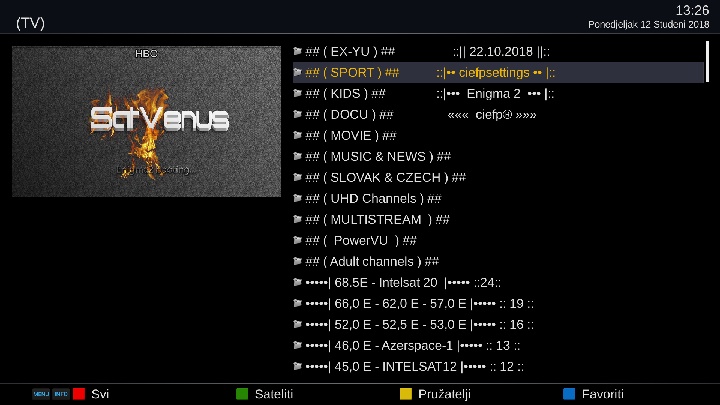Click folder icon beside Adult channels
This screenshot has width=720, height=405.
tap(298, 262)
